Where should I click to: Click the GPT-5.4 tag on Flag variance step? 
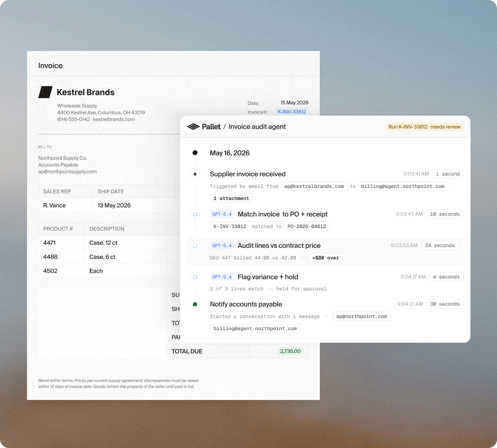(x=222, y=277)
